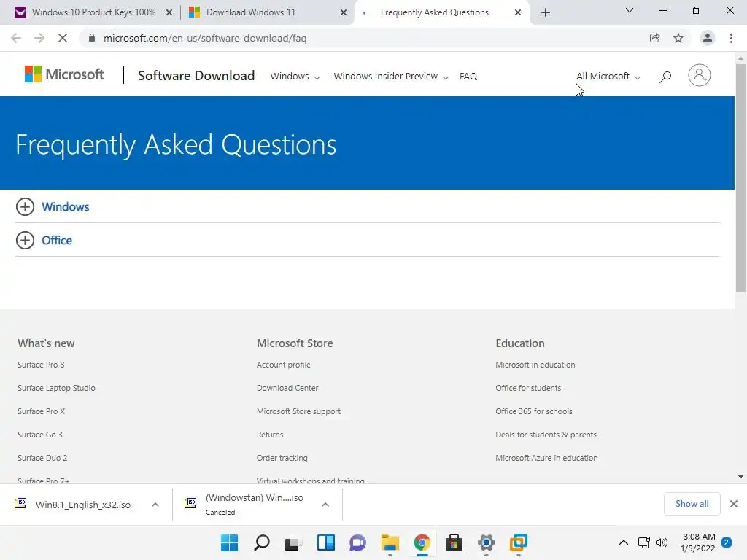
Task: Open taskbar Search
Action: click(262, 542)
